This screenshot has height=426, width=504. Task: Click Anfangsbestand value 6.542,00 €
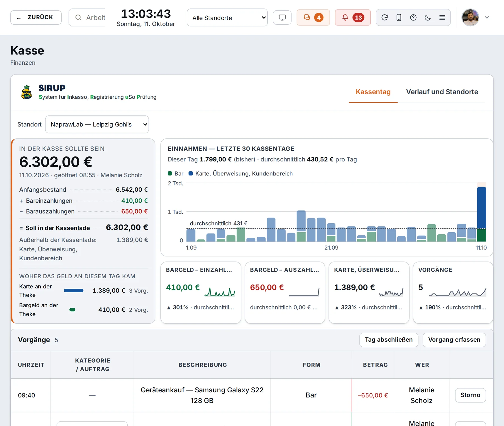coord(132,189)
